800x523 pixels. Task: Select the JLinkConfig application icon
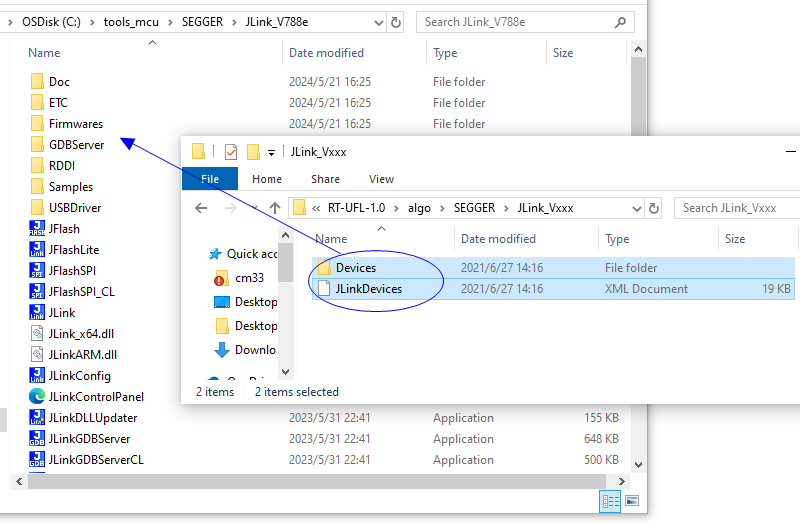[37, 375]
